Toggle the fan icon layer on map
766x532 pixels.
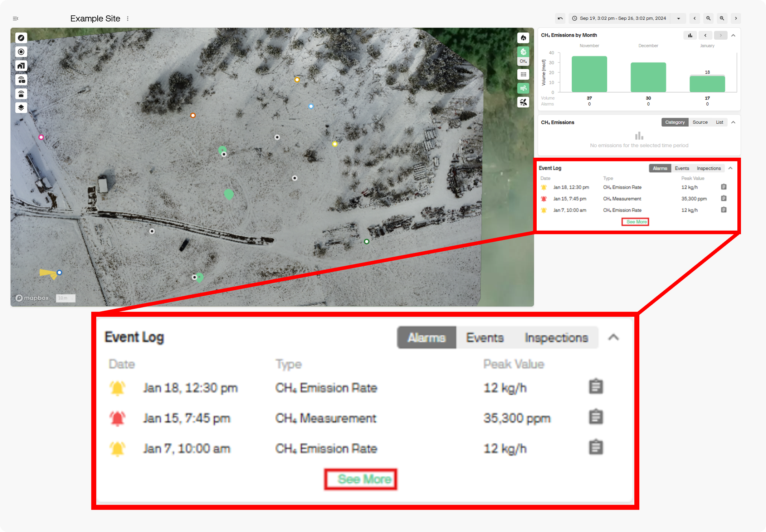523,103
